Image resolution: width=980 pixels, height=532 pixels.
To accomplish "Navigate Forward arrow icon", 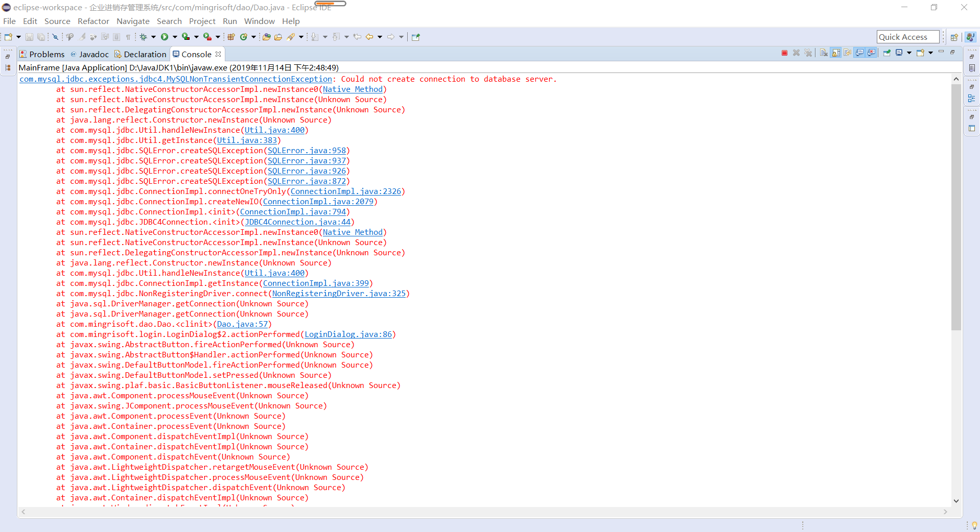I will pyautogui.click(x=391, y=37).
